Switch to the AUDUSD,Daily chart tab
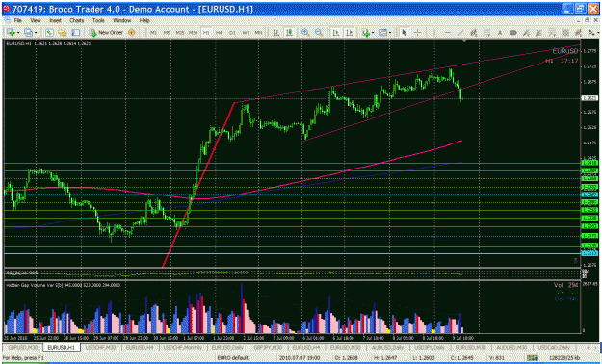Image resolution: width=602 pixels, height=364 pixels. pos(388,347)
